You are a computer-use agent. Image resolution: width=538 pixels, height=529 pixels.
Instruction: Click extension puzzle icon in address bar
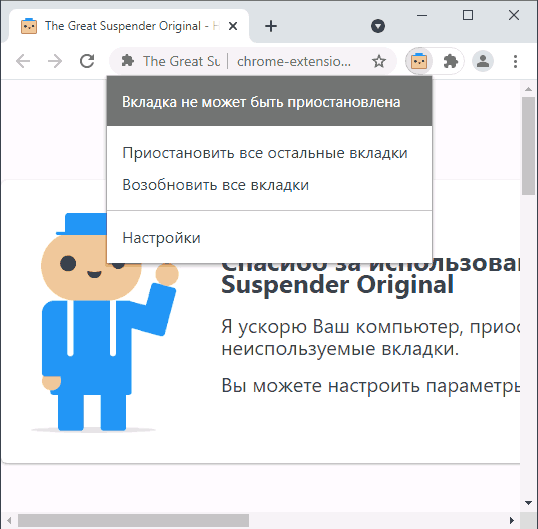(x=128, y=61)
